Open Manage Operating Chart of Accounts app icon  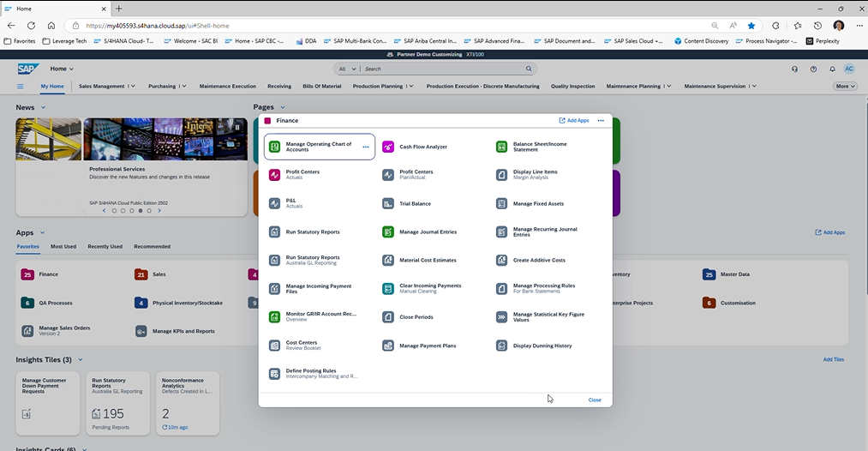tap(274, 147)
